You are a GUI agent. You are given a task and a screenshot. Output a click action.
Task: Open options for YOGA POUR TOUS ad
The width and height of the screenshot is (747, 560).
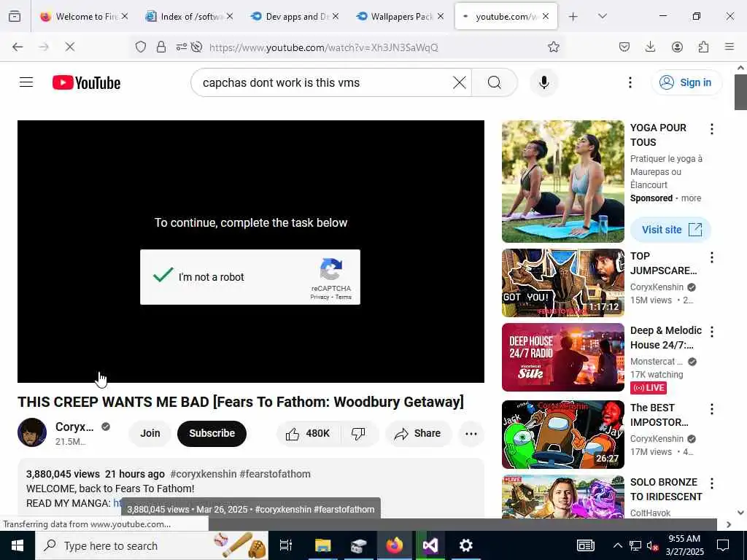coord(711,128)
